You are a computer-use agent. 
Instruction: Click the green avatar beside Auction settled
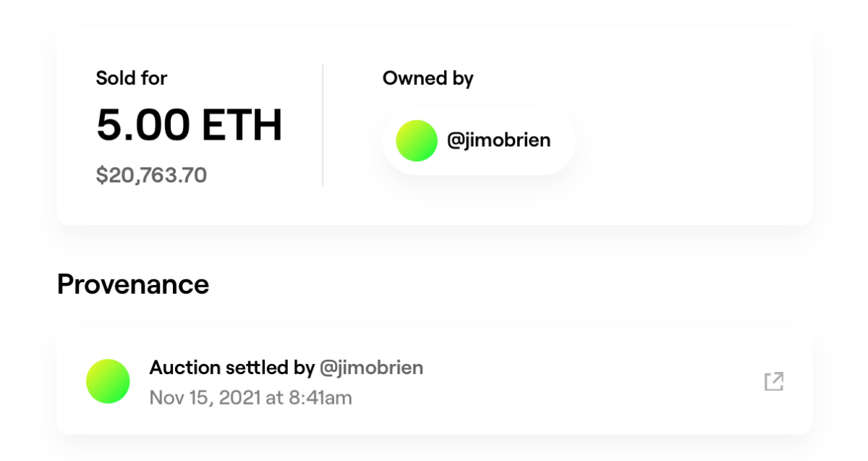coord(108,381)
